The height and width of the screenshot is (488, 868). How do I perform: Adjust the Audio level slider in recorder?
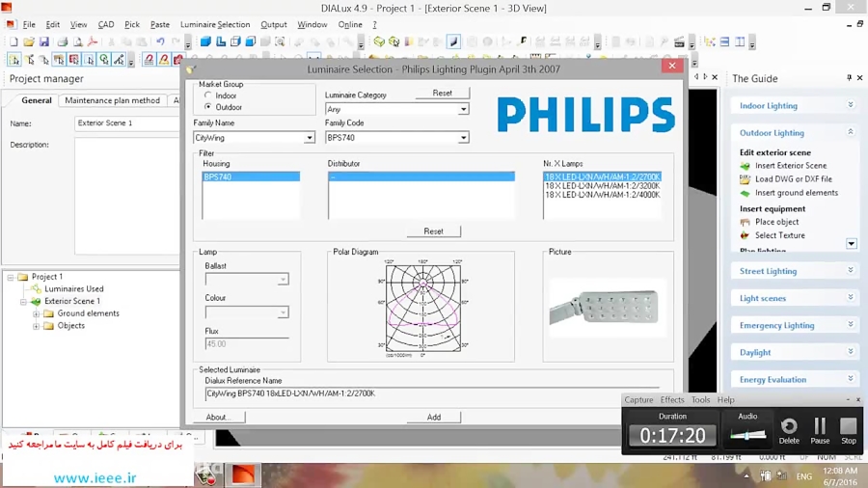click(747, 435)
